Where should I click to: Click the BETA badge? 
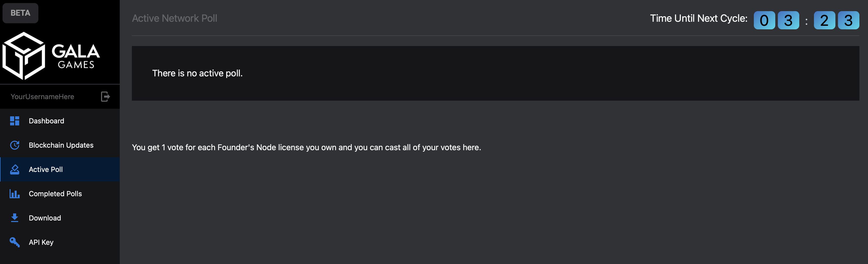[20, 13]
